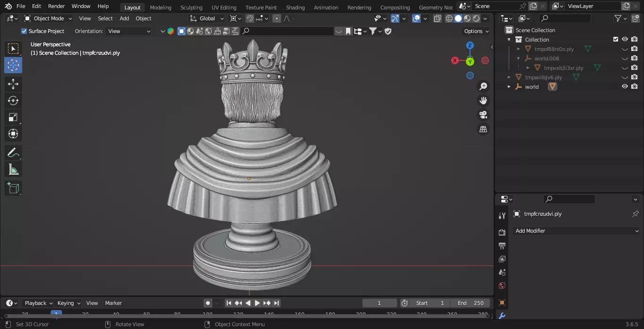
Task: Click the End frame 250 field
Action: 471,303
